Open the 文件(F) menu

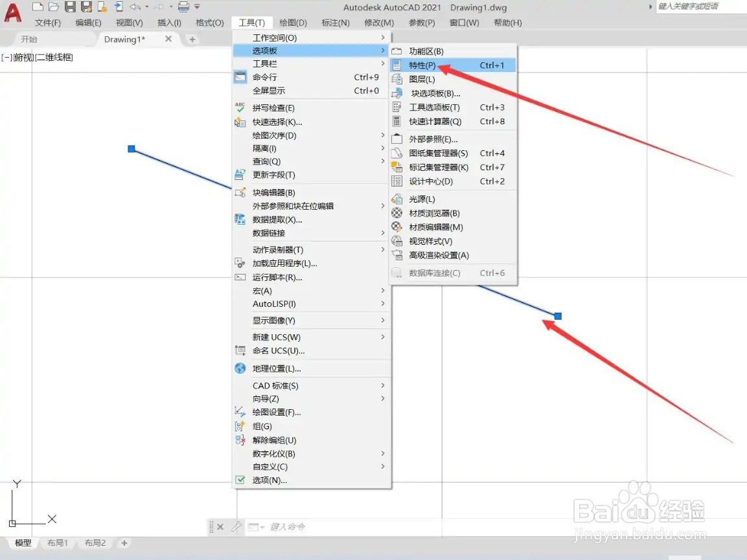click(x=48, y=23)
